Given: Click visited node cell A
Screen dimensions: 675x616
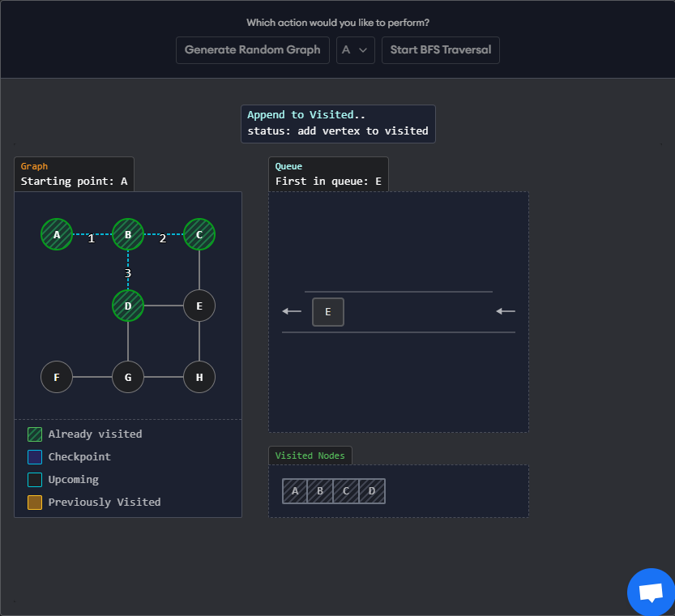Looking at the screenshot, I should (x=295, y=491).
